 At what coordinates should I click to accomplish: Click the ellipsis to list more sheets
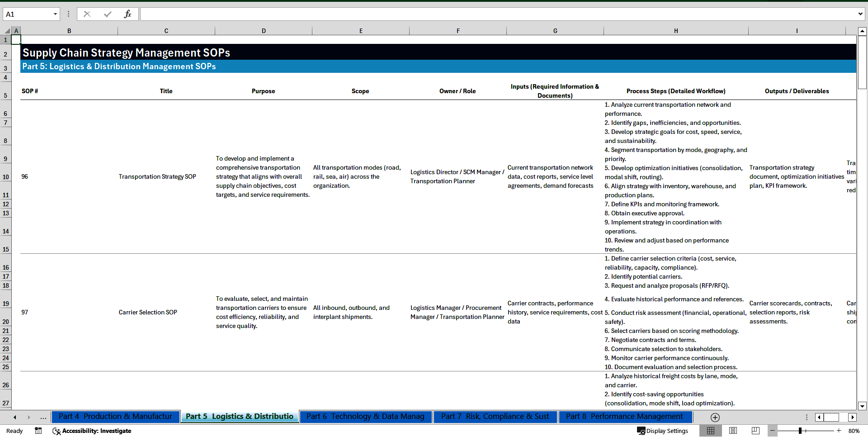(x=43, y=417)
